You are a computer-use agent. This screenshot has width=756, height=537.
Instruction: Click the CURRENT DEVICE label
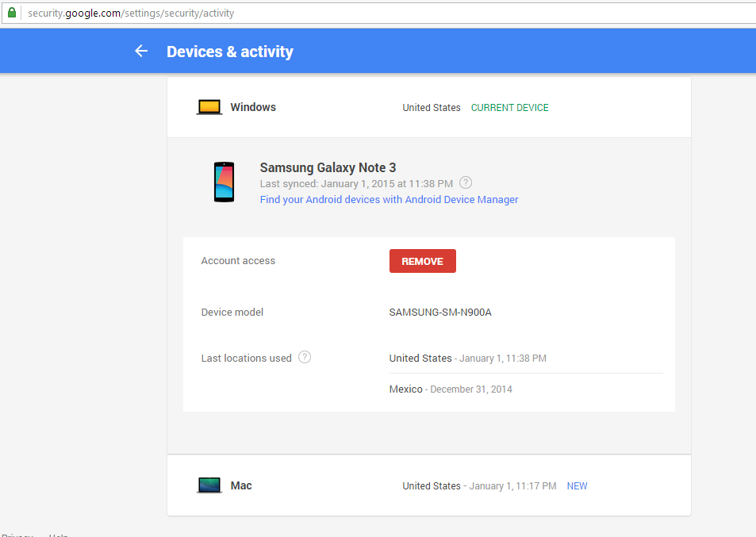509,108
